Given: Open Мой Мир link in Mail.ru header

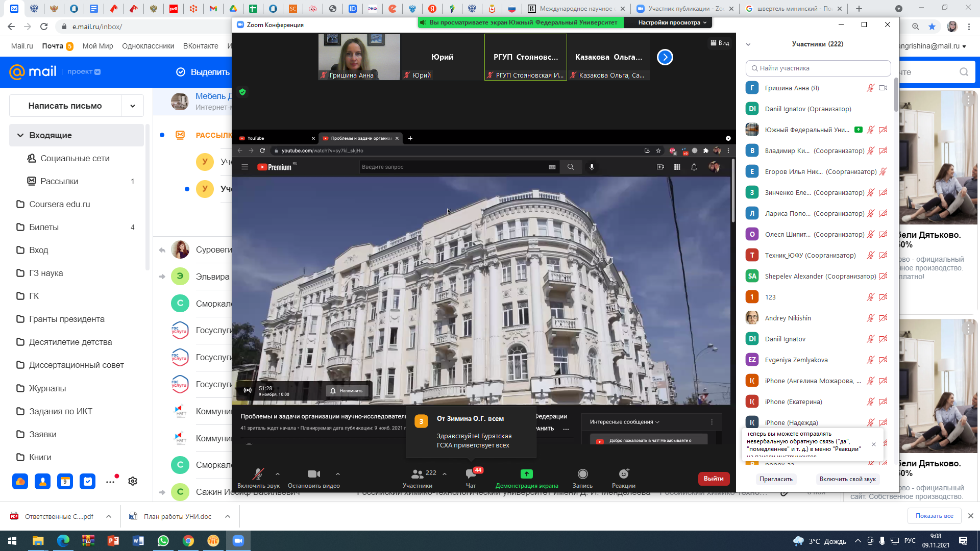Looking at the screenshot, I should (98, 46).
